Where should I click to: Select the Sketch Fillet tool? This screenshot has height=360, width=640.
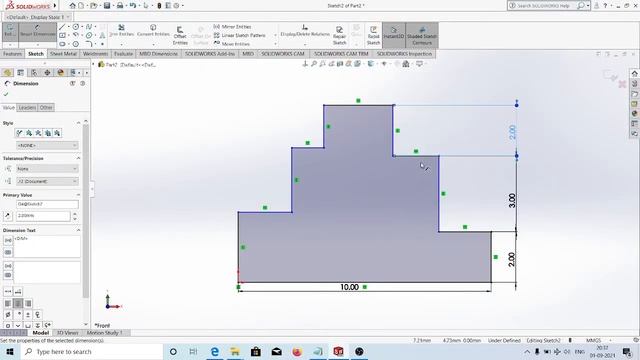click(x=89, y=44)
